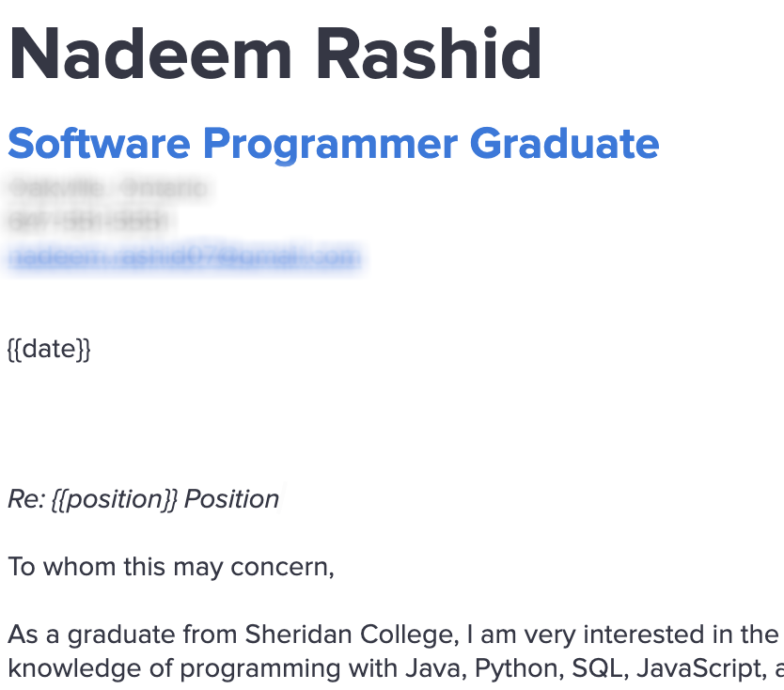Click the word Programmer in the subtitle
This screenshot has width=784, height=690.
pyautogui.click(x=331, y=145)
